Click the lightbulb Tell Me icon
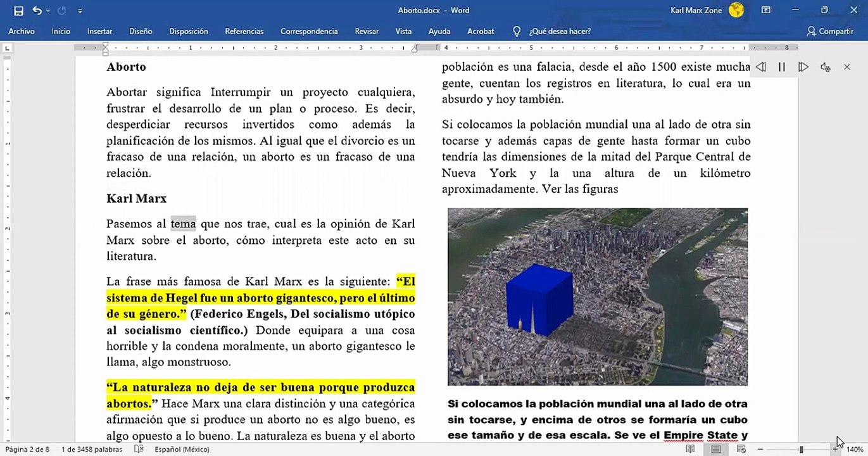The height and width of the screenshot is (456, 868). [x=517, y=31]
